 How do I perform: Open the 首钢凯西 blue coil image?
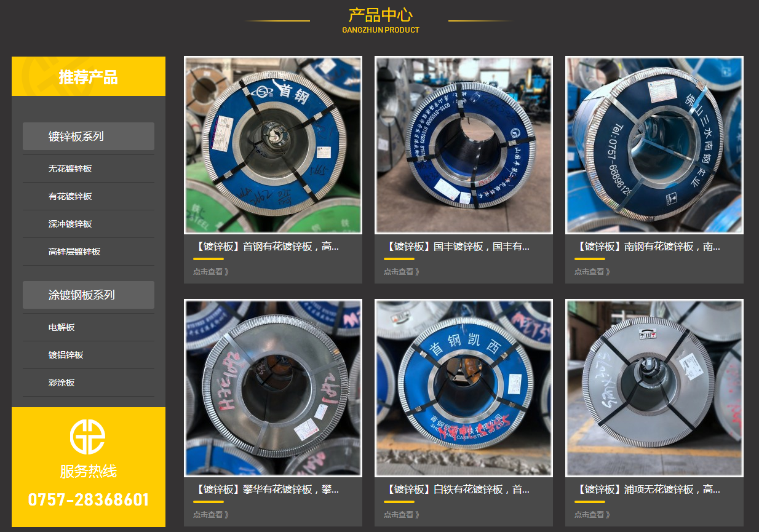click(464, 388)
